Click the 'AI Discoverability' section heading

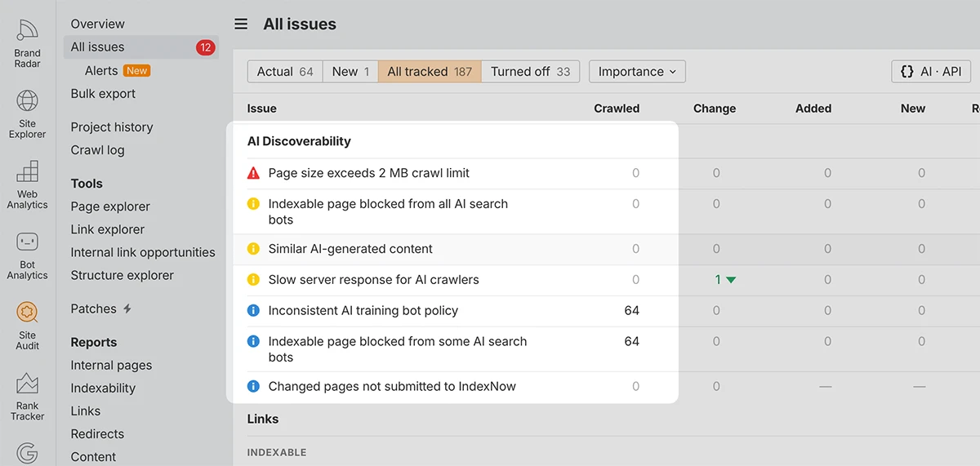pyautogui.click(x=299, y=141)
